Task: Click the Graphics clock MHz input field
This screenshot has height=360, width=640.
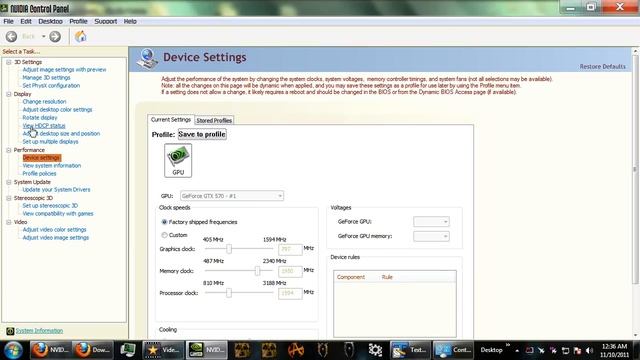Action: [290, 249]
